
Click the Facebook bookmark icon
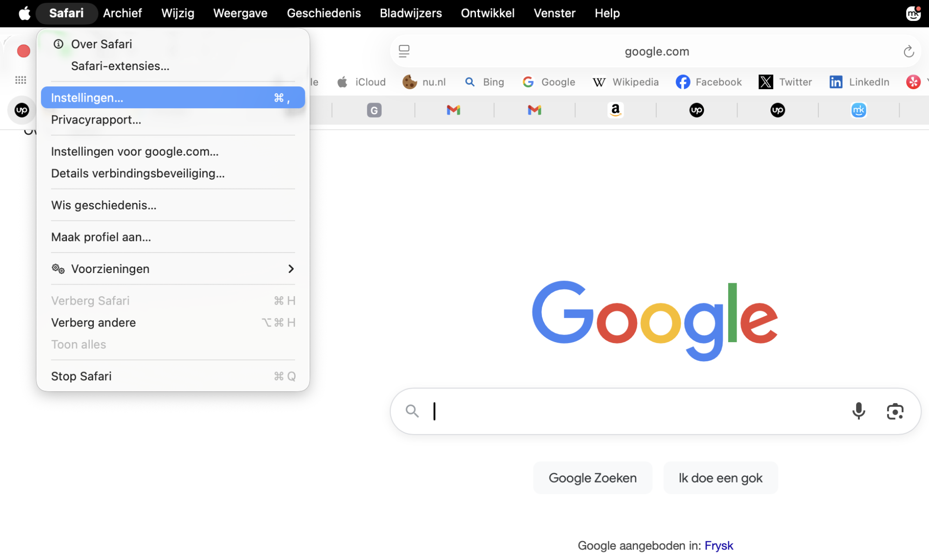coord(683,82)
